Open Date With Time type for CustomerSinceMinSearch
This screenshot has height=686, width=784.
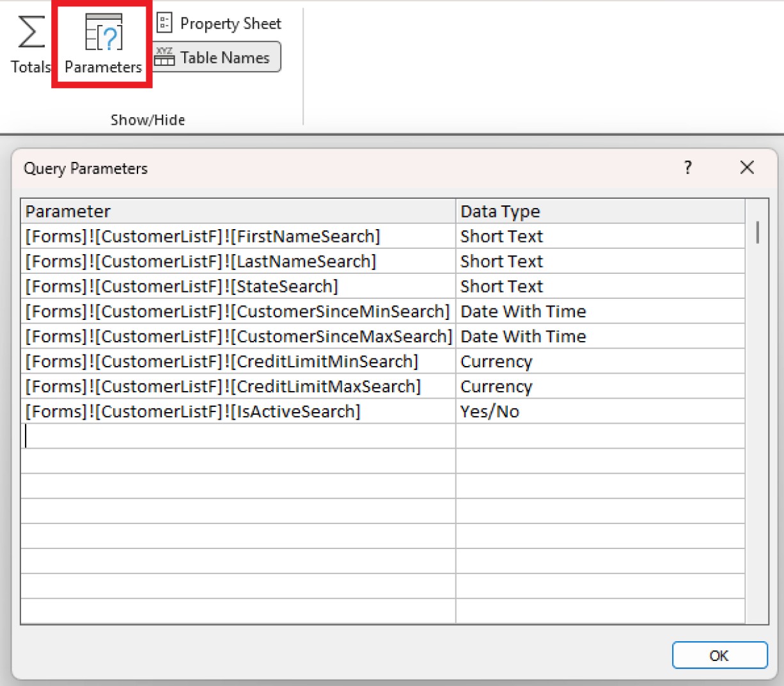[x=600, y=311]
